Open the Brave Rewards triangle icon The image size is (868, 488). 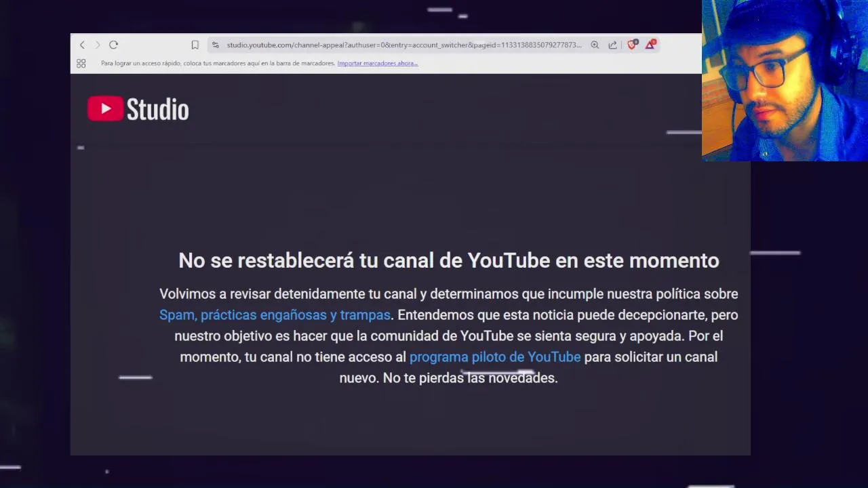click(650, 45)
